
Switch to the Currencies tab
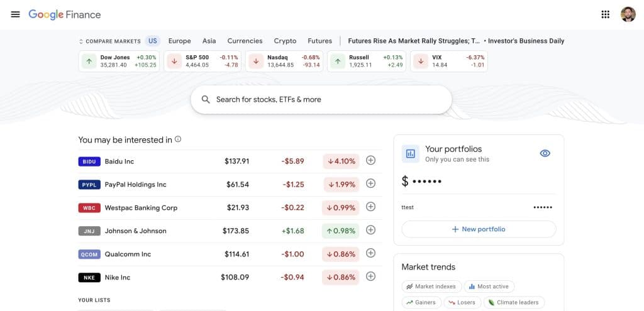point(245,41)
